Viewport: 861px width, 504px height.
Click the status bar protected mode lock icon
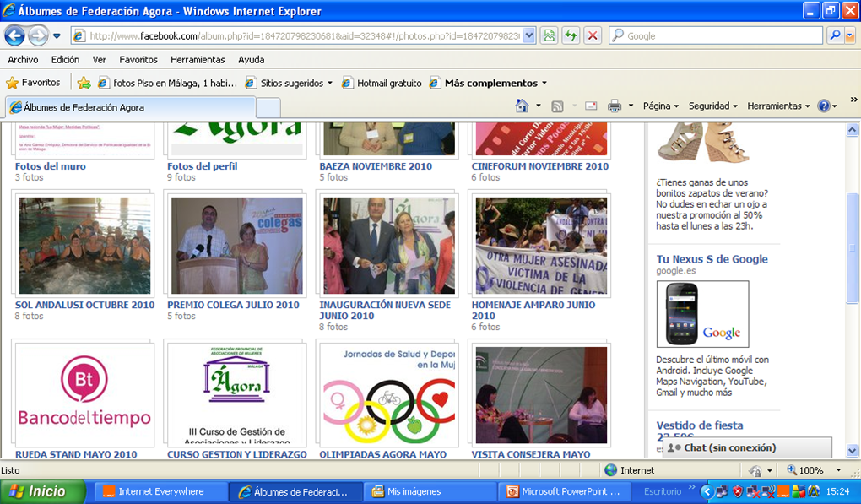tap(755, 470)
